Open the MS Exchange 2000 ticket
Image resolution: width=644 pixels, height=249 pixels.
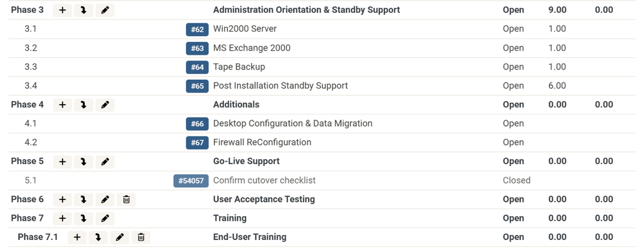pos(252,48)
